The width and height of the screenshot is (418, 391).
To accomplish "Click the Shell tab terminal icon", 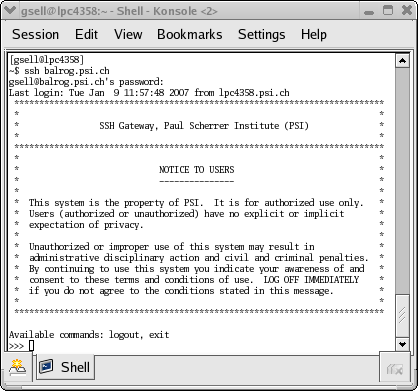I will 46,367.
